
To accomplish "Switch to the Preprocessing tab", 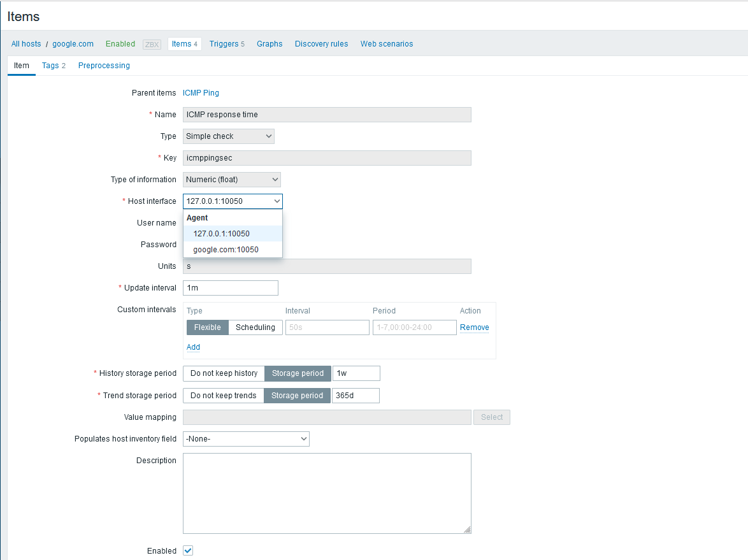I will (104, 66).
